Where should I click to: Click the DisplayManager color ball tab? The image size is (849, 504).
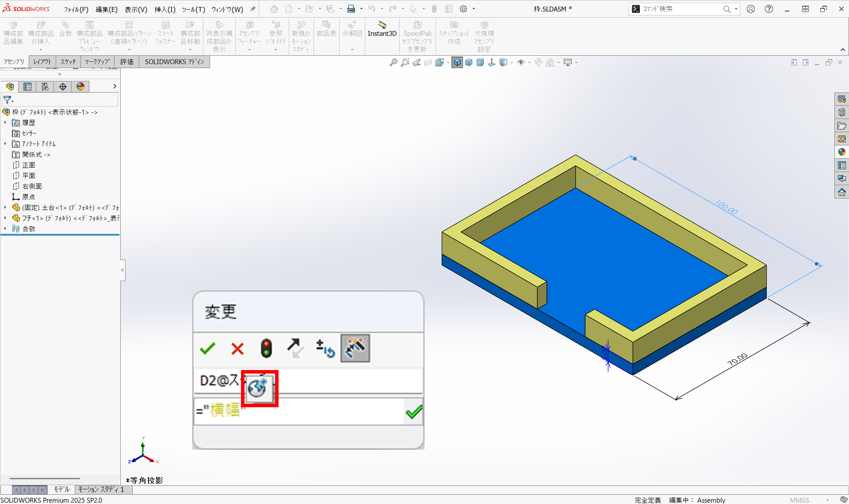(x=80, y=87)
